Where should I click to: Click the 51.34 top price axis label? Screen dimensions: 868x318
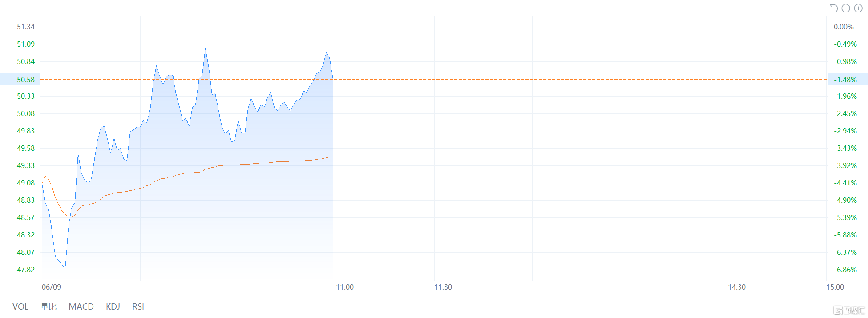(x=26, y=27)
